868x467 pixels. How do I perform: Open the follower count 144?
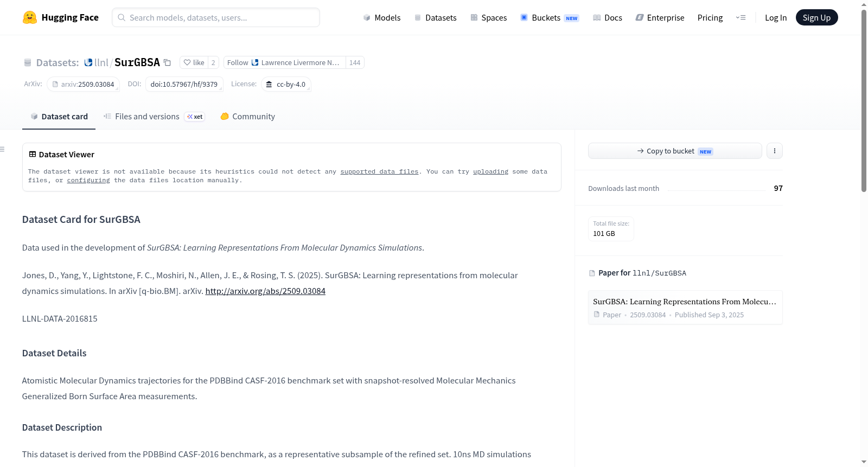click(x=355, y=63)
